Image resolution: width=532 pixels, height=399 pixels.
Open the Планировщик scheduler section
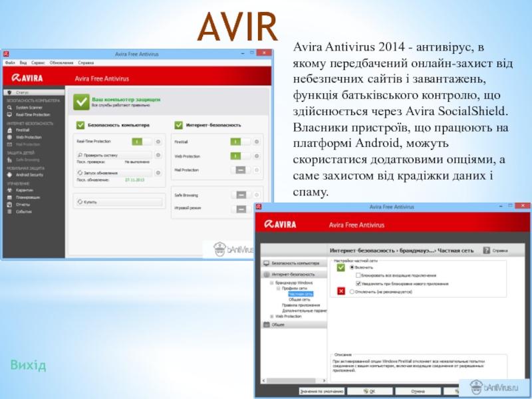pos(27,197)
